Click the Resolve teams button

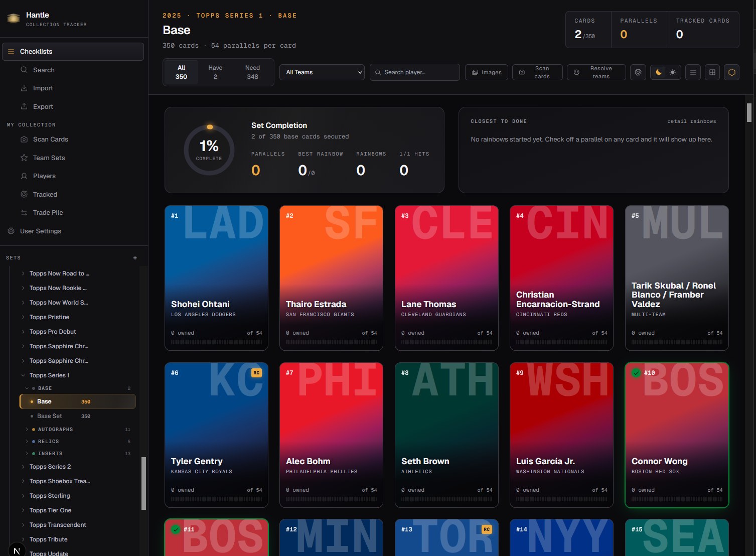coord(596,72)
